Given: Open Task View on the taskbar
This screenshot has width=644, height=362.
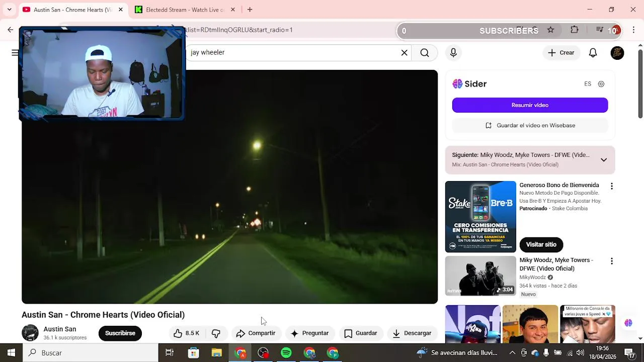Looking at the screenshot, I should (170, 353).
